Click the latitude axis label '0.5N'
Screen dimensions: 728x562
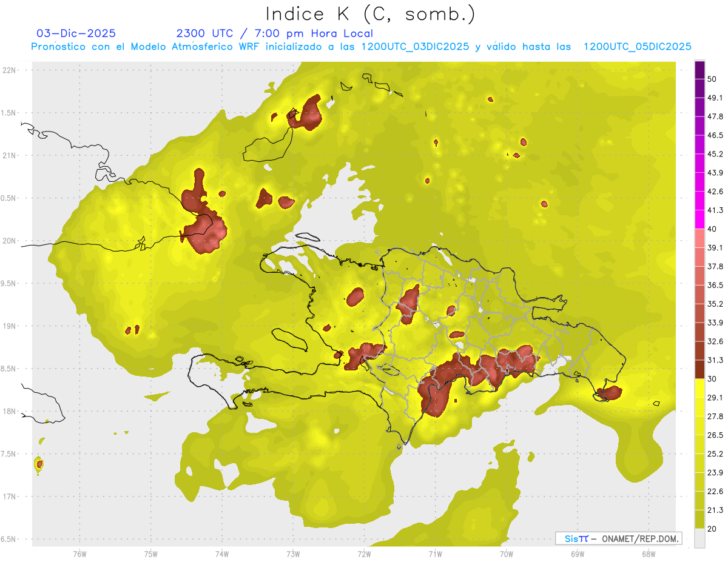pos(8,198)
